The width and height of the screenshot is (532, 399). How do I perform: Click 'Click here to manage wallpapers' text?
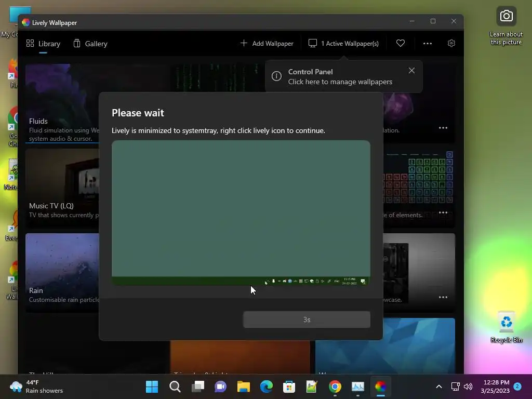(x=340, y=82)
